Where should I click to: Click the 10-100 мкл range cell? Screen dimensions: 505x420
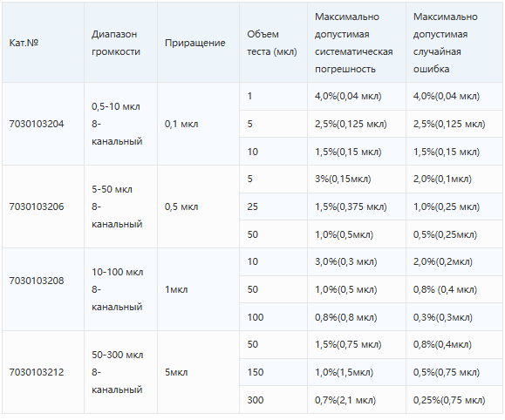coord(120,289)
